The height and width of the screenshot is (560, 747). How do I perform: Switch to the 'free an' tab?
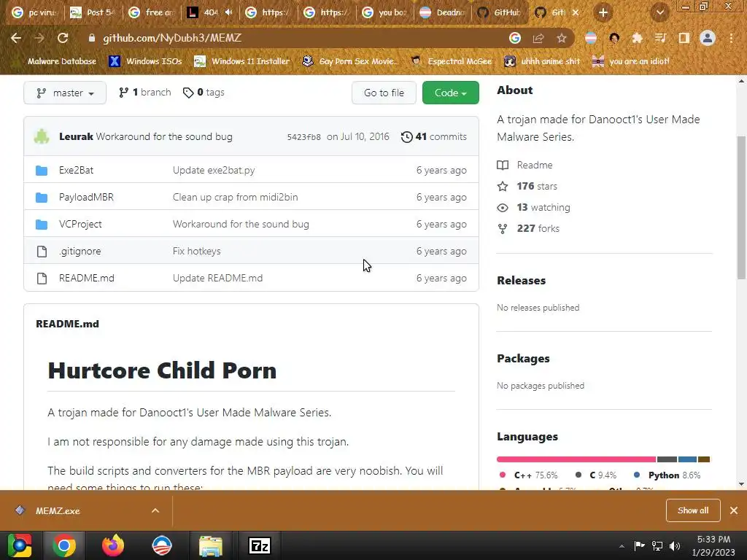[x=152, y=12]
